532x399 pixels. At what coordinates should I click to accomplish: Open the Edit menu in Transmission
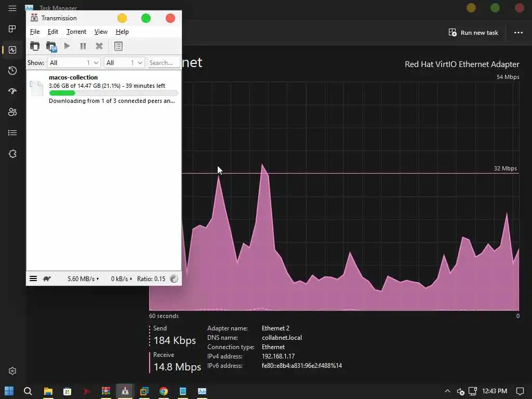[52, 32]
